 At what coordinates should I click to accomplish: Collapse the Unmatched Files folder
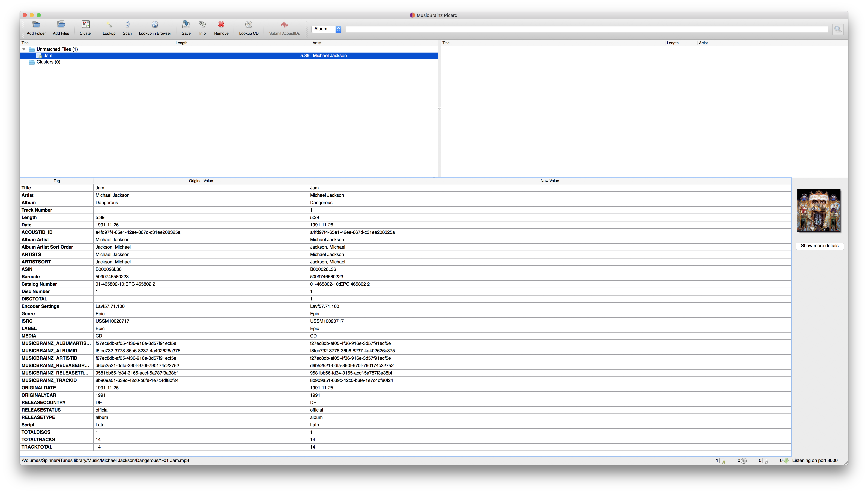coord(24,49)
